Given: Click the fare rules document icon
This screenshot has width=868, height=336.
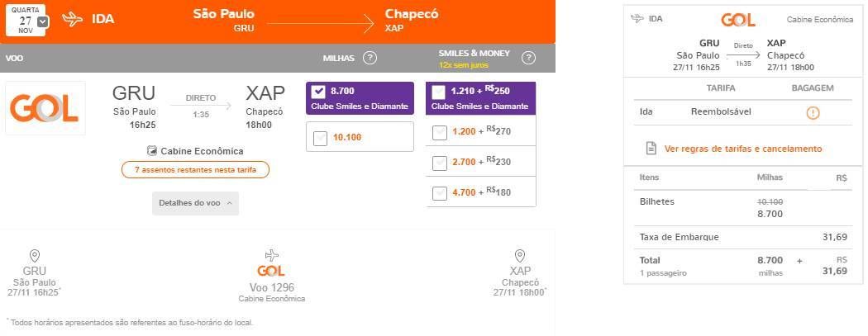Looking at the screenshot, I should pos(651,148).
